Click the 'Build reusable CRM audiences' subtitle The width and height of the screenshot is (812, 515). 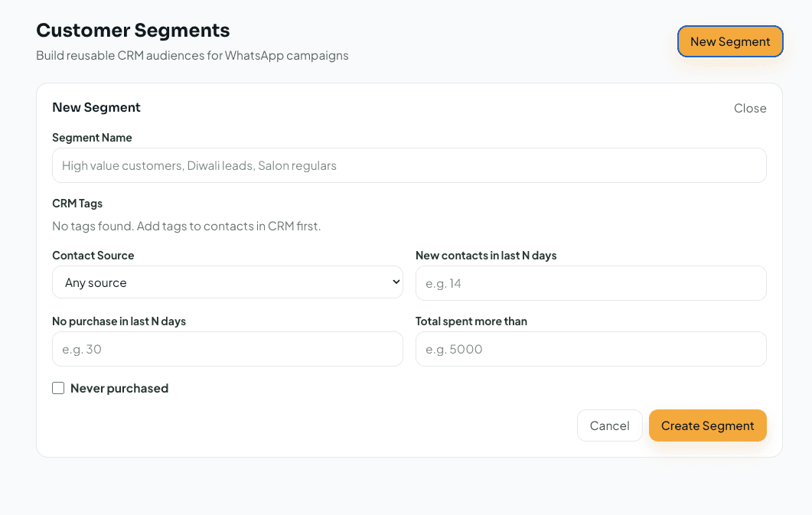click(192, 55)
